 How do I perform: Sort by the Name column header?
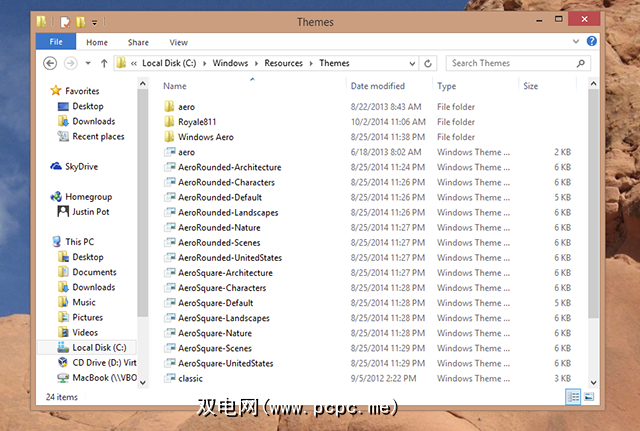(175, 86)
